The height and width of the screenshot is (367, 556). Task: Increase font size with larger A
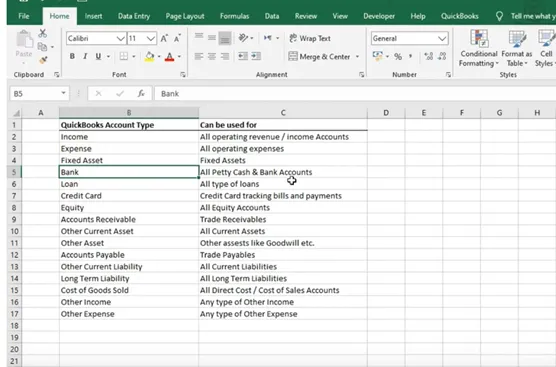tap(164, 38)
